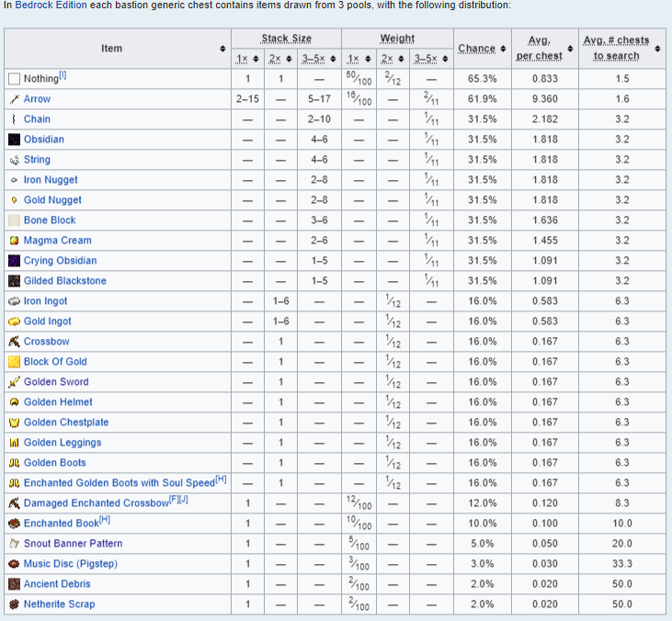Click the Golden Leggings icon
This screenshot has width=672, height=621.
pos(14,443)
